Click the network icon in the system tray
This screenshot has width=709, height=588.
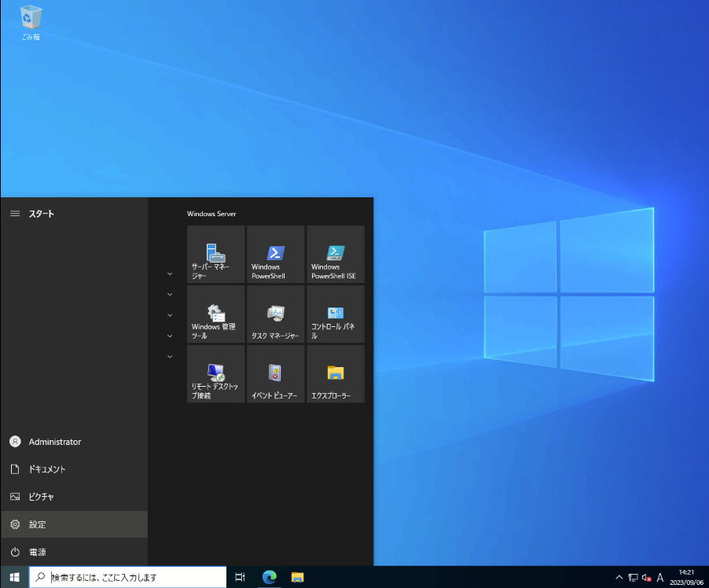(x=633, y=578)
